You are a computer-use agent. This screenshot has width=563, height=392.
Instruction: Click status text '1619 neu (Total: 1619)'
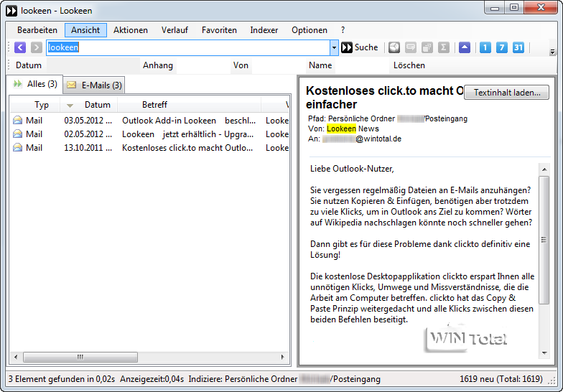coord(501,379)
